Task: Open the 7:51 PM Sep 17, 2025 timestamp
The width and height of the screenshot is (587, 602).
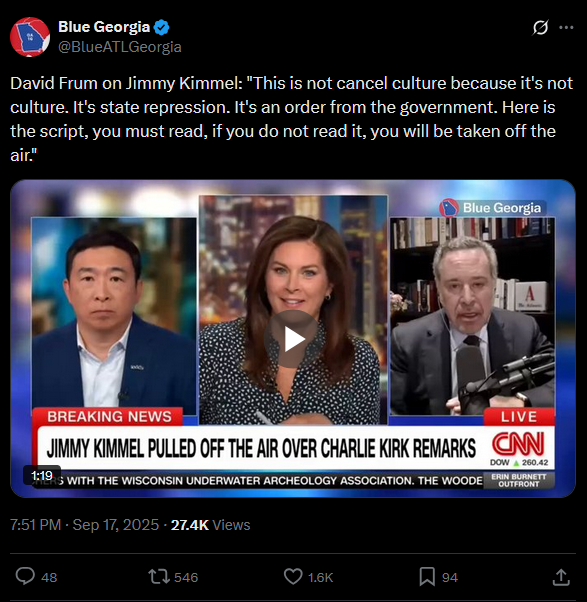Action: (x=84, y=525)
